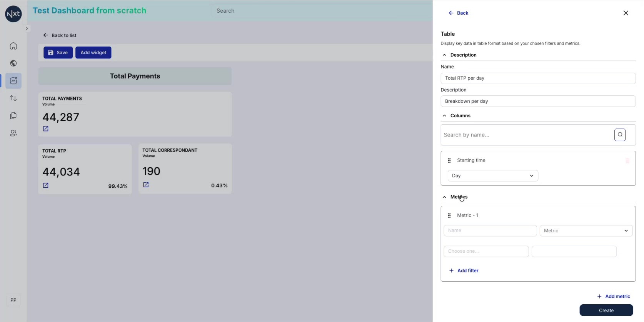
Task: Edit the Description field 'Breakdown per day'
Action: point(538,101)
